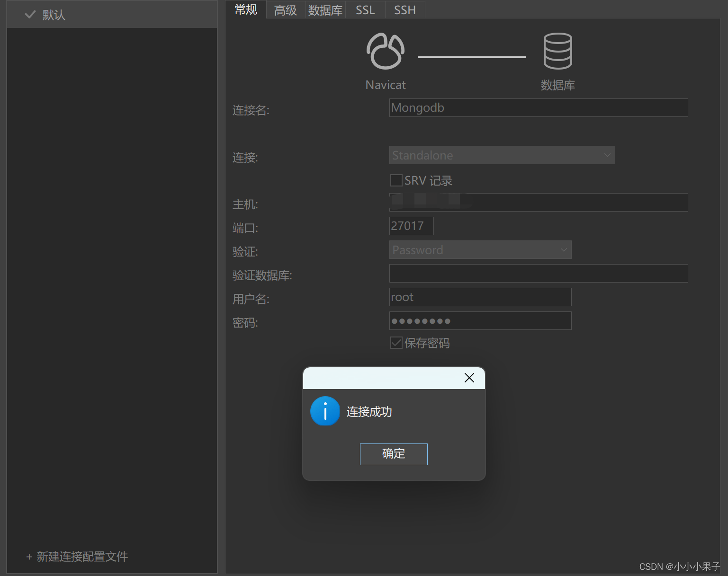Select the 27017 port field
Image resolution: width=728 pixels, height=576 pixels.
[411, 226]
